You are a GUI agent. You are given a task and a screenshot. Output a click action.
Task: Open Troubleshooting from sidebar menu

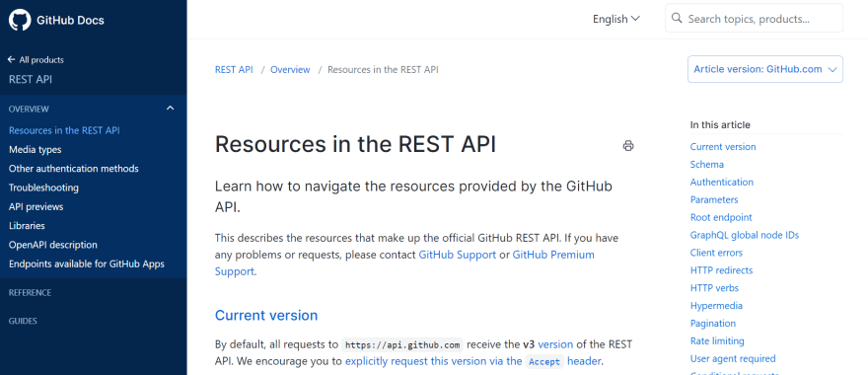tap(43, 187)
